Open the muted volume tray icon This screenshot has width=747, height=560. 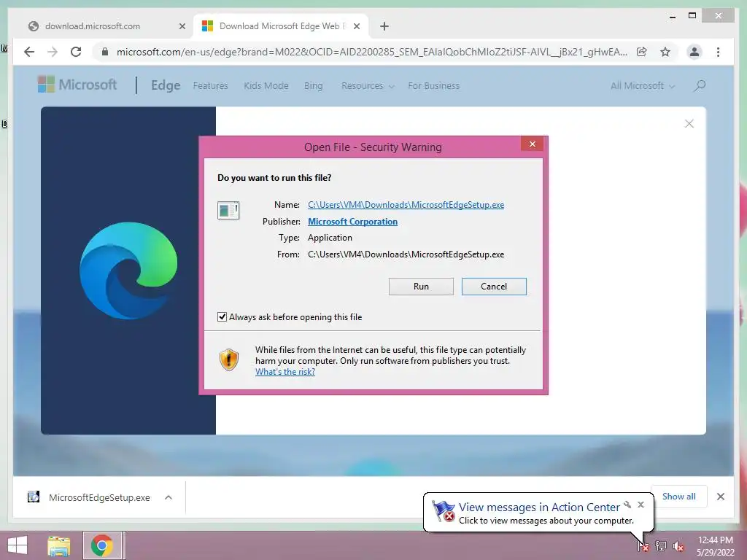pos(678,546)
